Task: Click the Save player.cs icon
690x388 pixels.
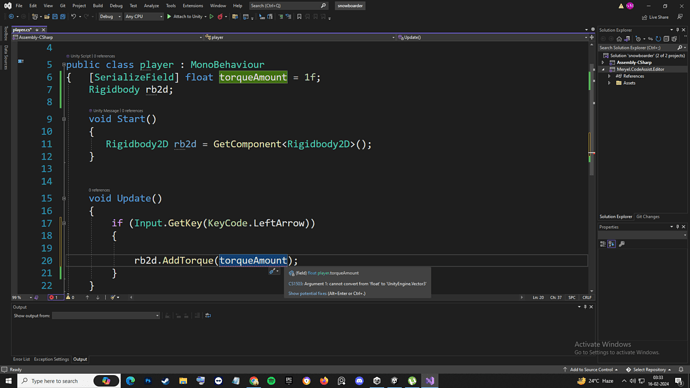Action: point(55,17)
